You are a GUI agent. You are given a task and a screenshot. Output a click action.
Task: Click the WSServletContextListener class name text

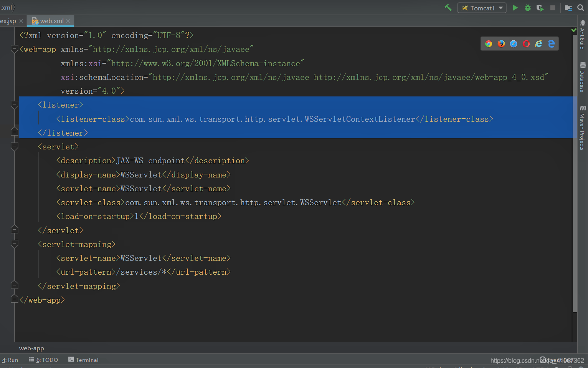point(360,119)
